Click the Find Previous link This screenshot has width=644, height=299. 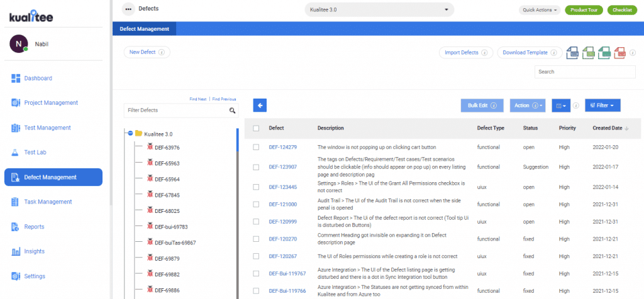tap(225, 99)
